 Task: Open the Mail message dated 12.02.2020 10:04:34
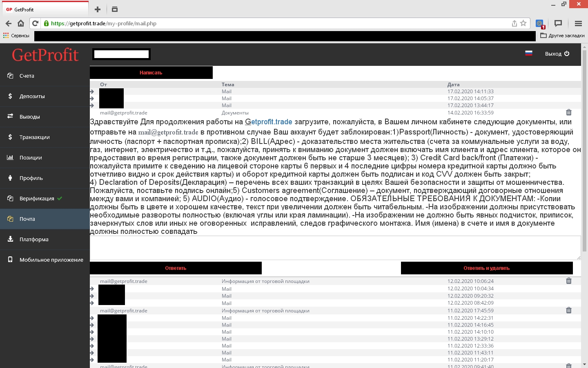[335, 289]
